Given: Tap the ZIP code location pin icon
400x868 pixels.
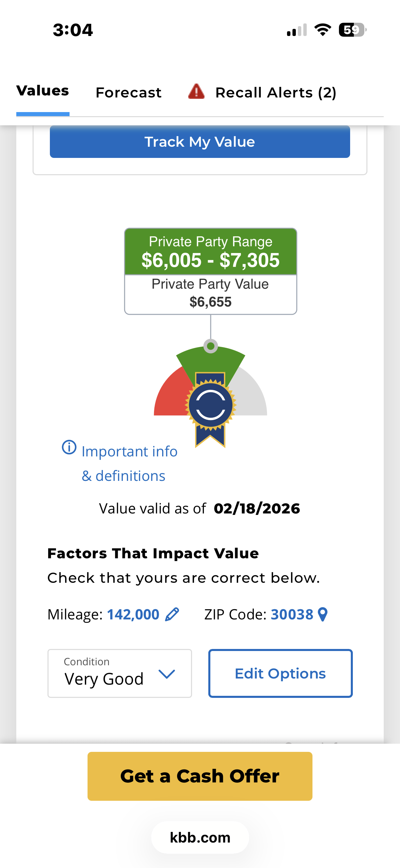Looking at the screenshot, I should pyautogui.click(x=323, y=614).
